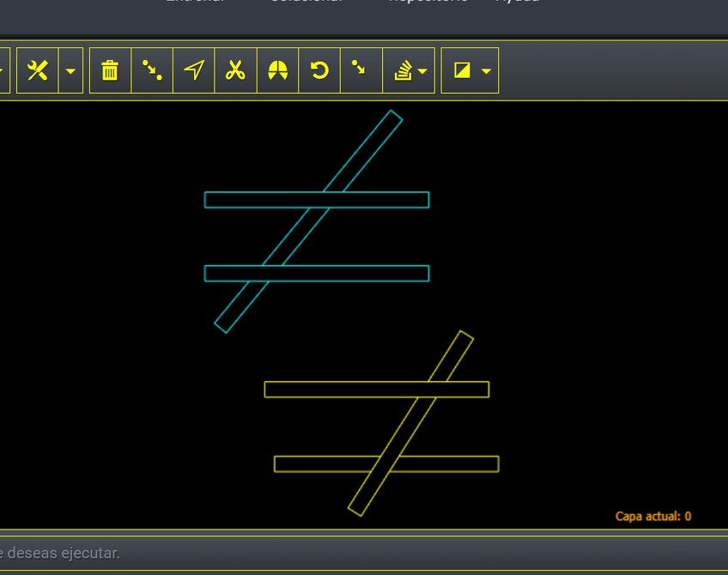Click the circular rotate arrow icon
This screenshot has height=575, width=728.
click(319, 70)
